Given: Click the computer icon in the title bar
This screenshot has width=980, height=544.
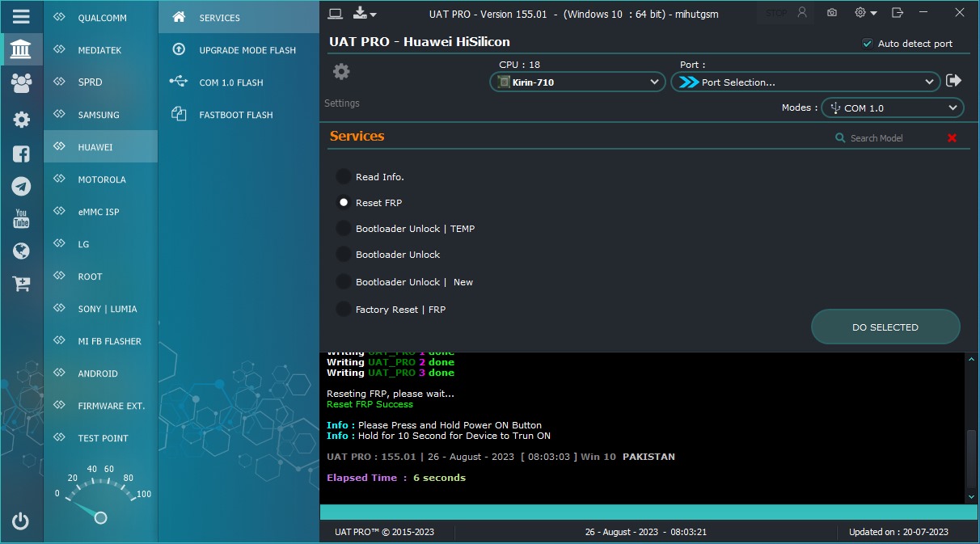Looking at the screenshot, I should (336, 13).
